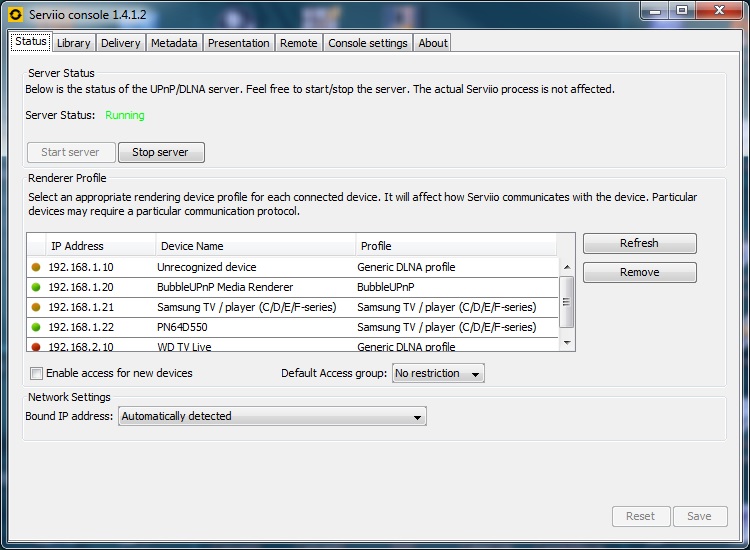Select the Delivery tab

tap(120, 43)
